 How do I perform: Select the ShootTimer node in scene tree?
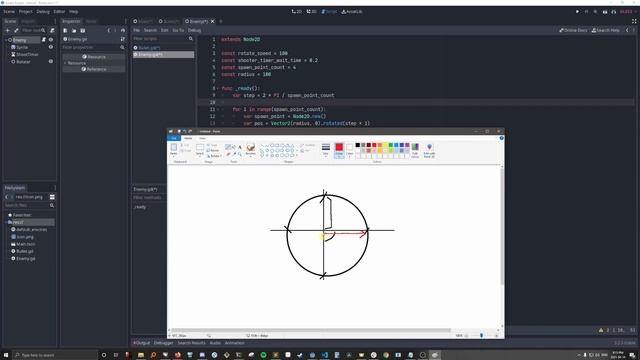[x=27, y=54]
